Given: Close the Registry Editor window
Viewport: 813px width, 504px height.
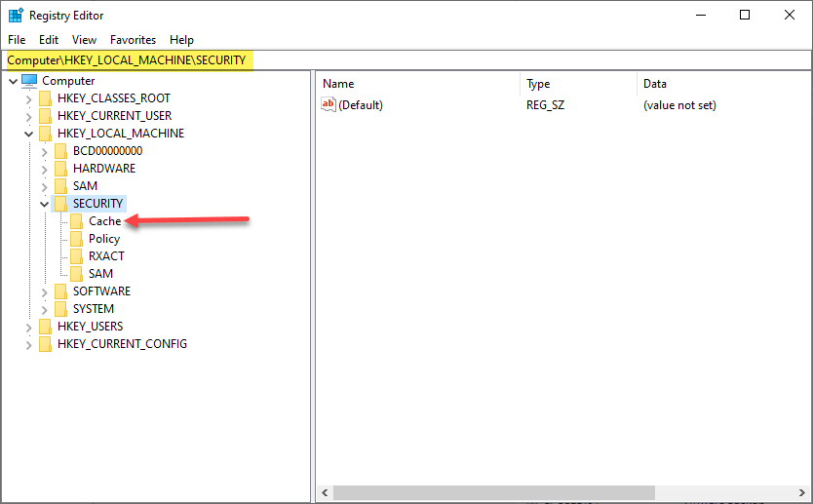Looking at the screenshot, I should [790, 15].
